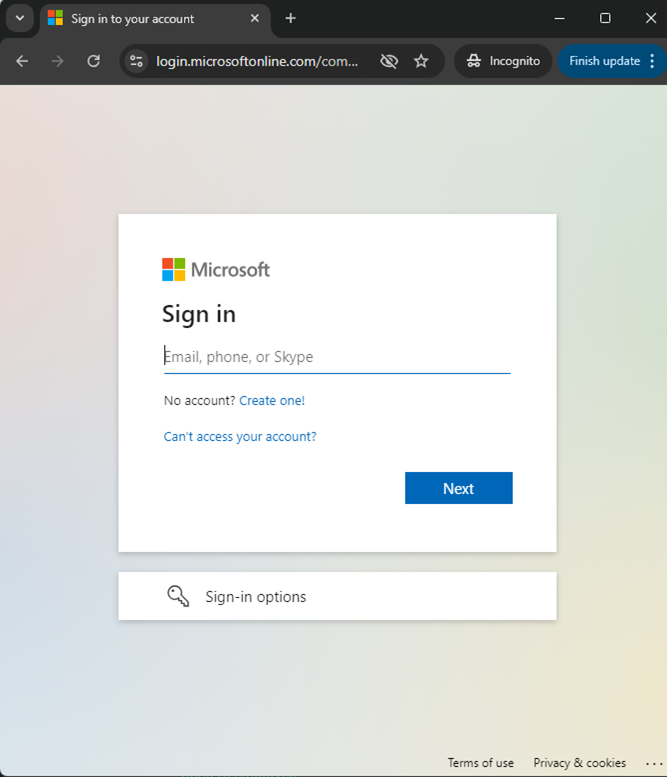The height and width of the screenshot is (777, 667).
Task: Open Privacy & cookies link
Action: pyautogui.click(x=579, y=763)
